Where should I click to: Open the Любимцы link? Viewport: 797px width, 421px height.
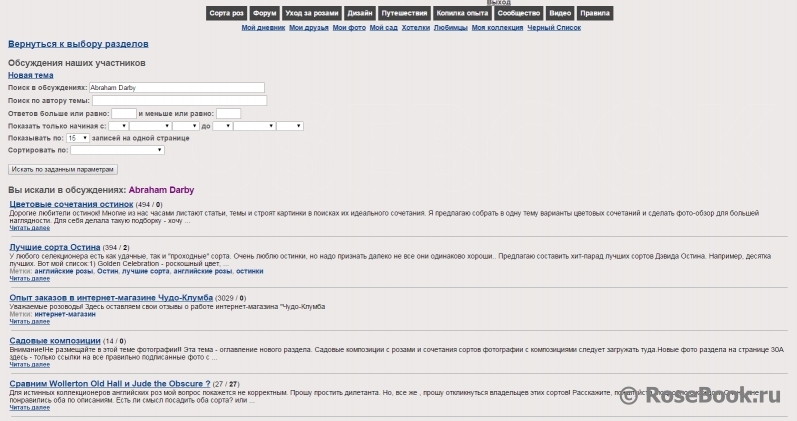(450, 28)
